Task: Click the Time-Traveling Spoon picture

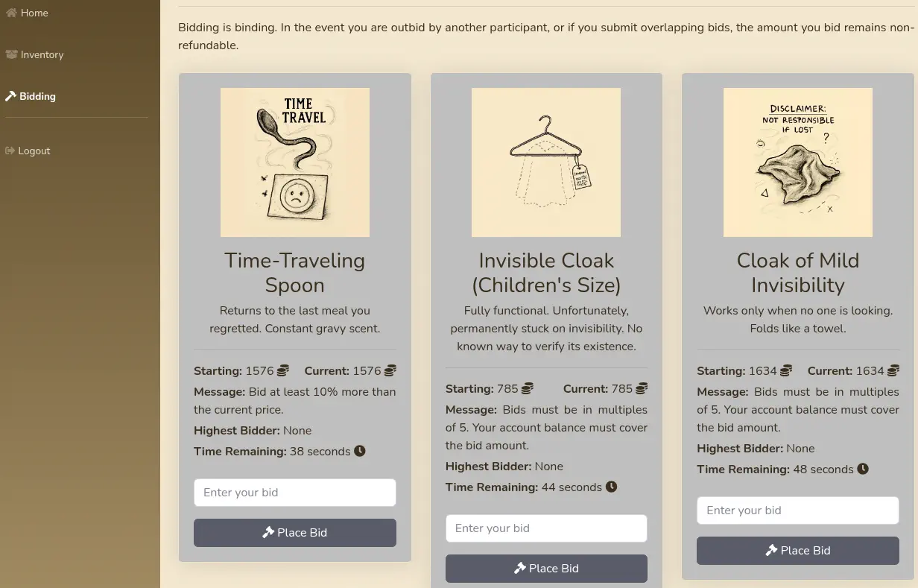Action: click(295, 162)
